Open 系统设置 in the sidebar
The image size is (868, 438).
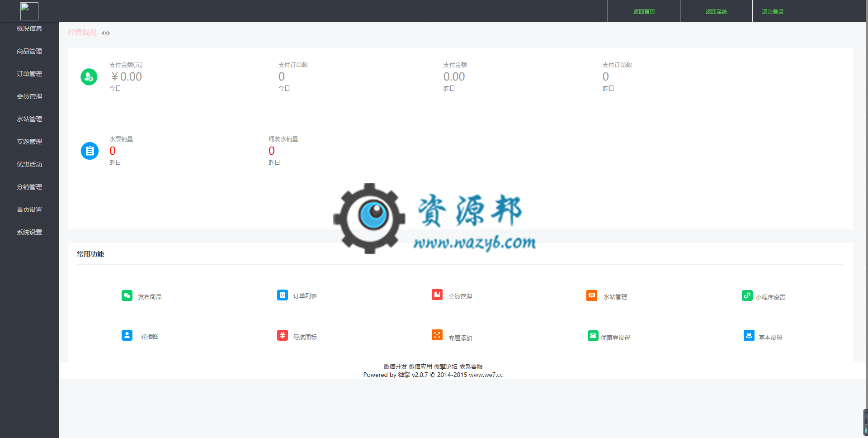[29, 232]
